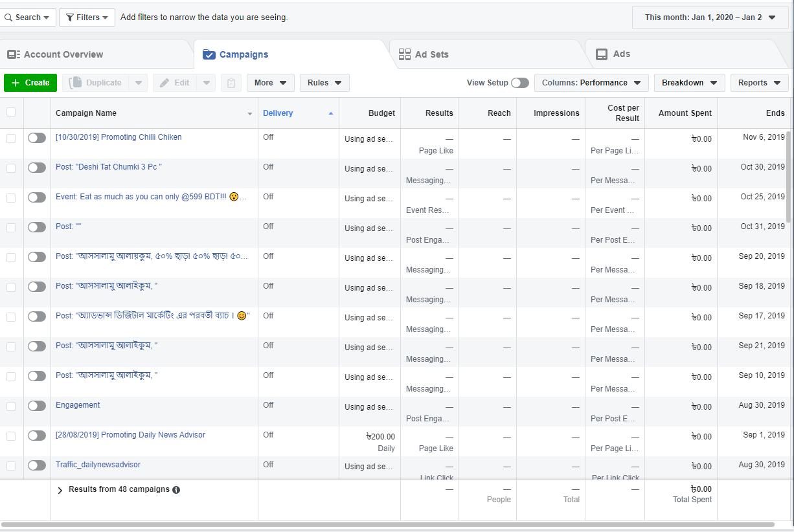
Task: Tick the select-all checkbox in header
Action: click(x=11, y=112)
